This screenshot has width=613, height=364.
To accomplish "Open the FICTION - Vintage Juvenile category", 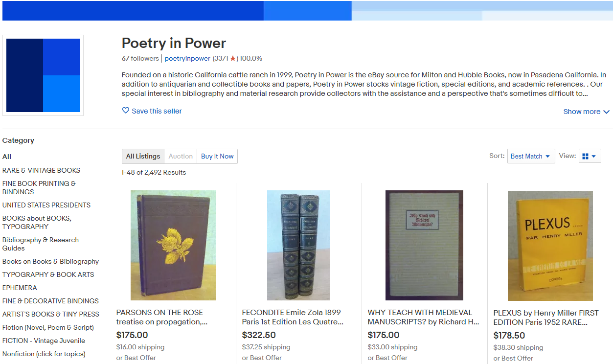I will pos(43,340).
